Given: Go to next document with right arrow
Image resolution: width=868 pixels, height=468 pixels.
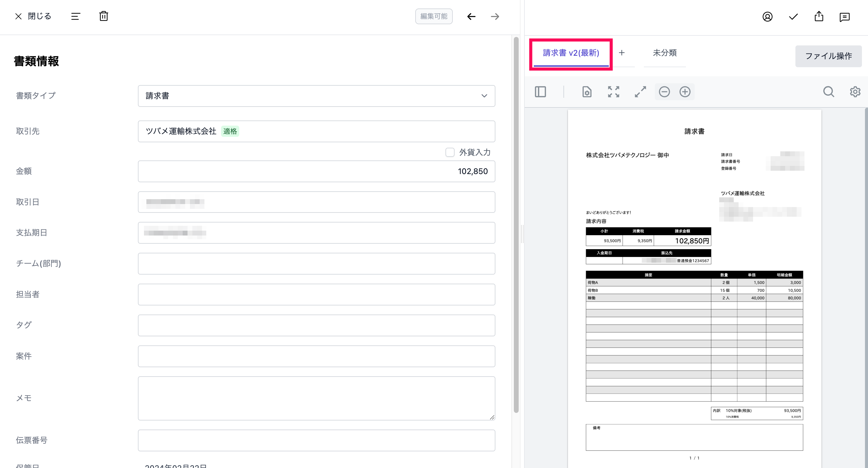Looking at the screenshot, I should 495,16.
